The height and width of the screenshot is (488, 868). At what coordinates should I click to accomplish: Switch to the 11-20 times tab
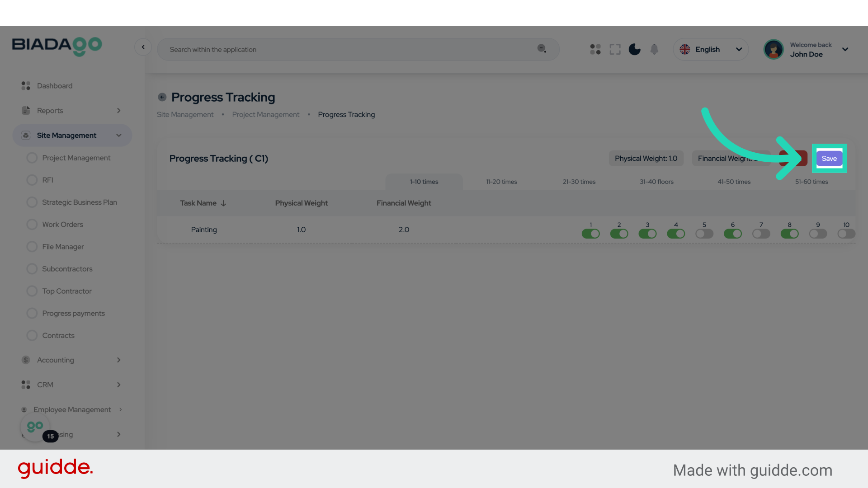tap(501, 182)
